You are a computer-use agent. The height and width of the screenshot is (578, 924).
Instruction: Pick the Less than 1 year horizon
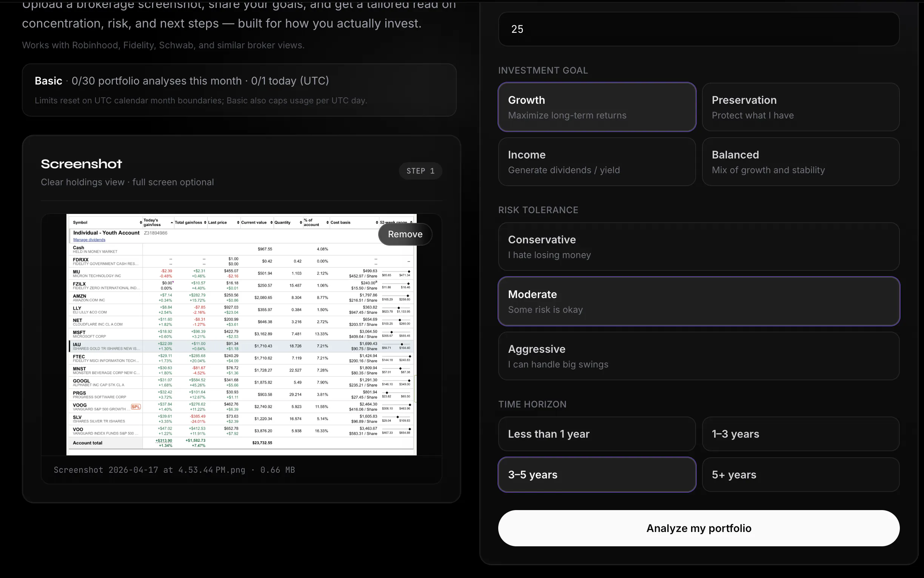pyautogui.click(x=597, y=434)
